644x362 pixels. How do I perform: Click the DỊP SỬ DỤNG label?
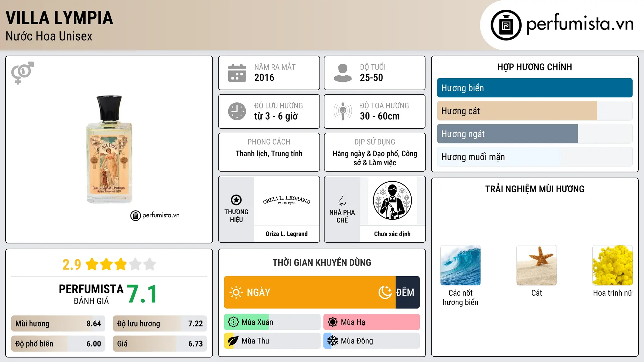375,142
